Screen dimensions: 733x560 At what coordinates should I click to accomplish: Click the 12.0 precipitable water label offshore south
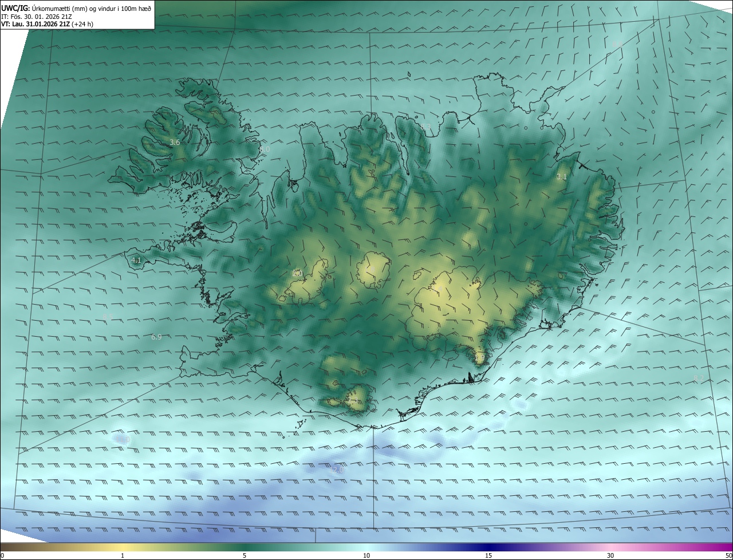coord(336,470)
